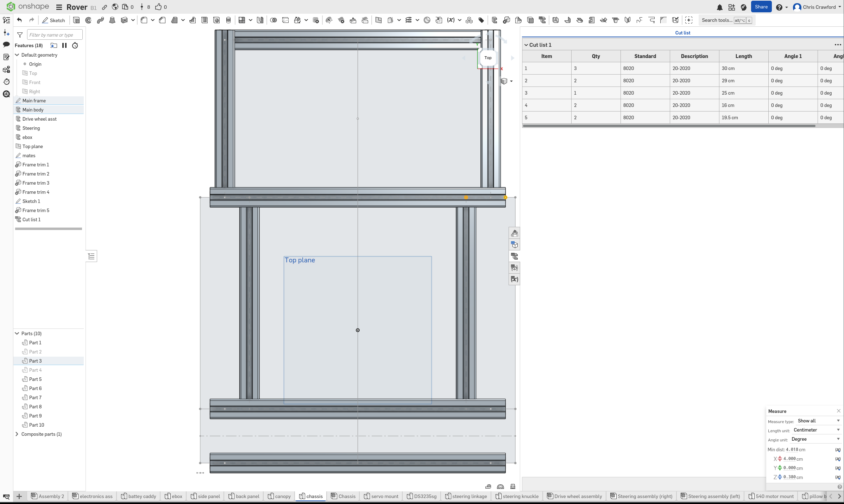Screen dimensions: 844x504
Task: Open the Shell tool
Action: tap(205, 20)
